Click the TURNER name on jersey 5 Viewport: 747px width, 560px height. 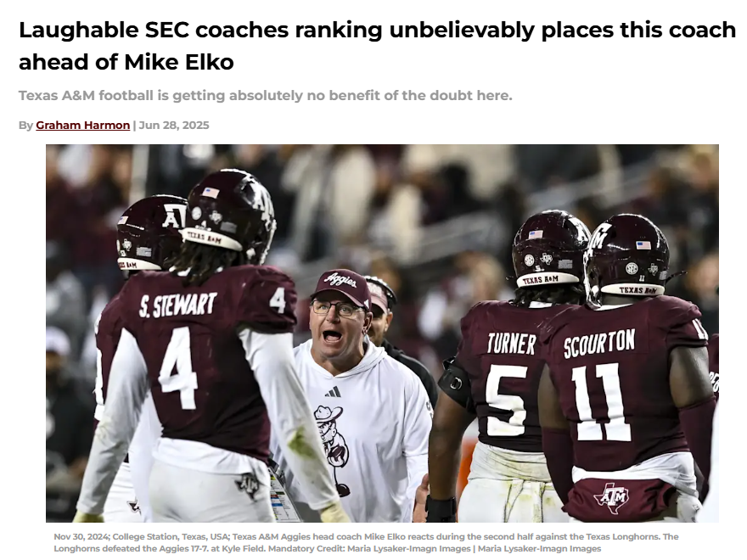(x=511, y=344)
